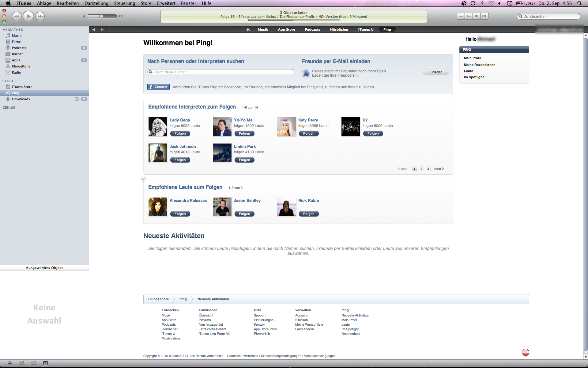This screenshot has height=368, width=588.
Task: Switch to album list view icon
Action: coord(469,16)
